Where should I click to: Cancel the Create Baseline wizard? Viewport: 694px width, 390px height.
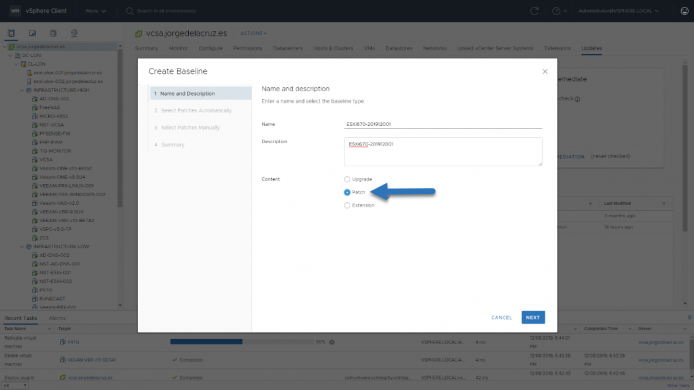[501, 317]
